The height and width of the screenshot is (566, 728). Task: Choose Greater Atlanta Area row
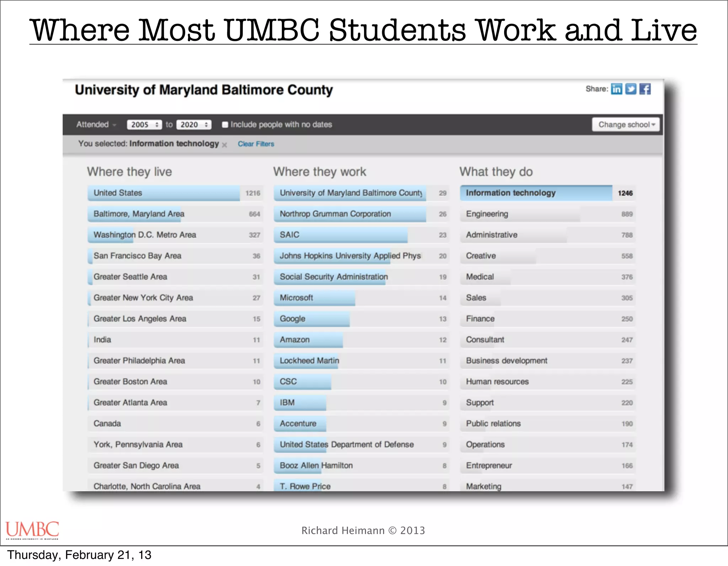point(176,403)
